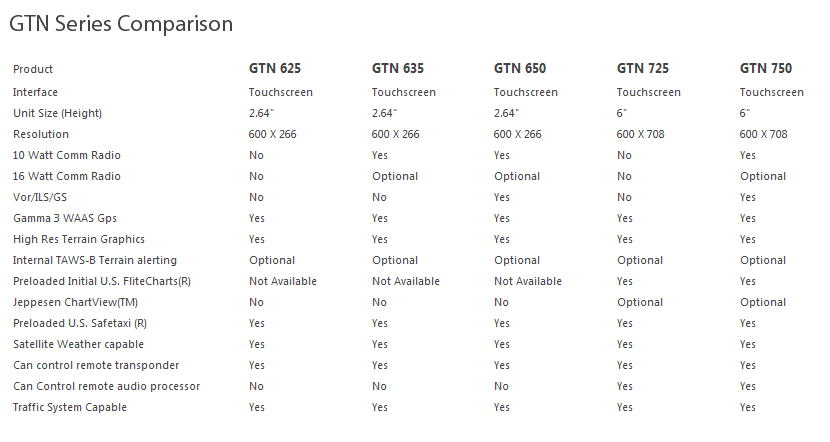Screen dimensions: 830x442
Task: Click the 600 X 708 value under GTN 750
Action: click(x=763, y=134)
